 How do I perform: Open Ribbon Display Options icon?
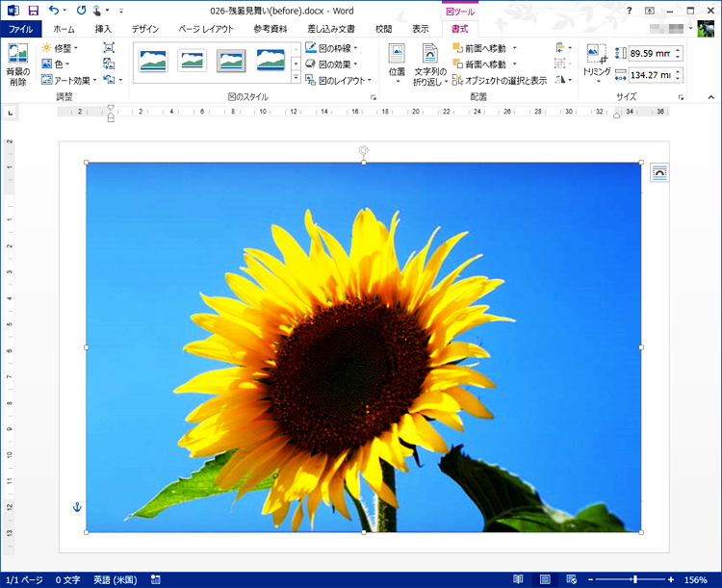click(649, 11)
